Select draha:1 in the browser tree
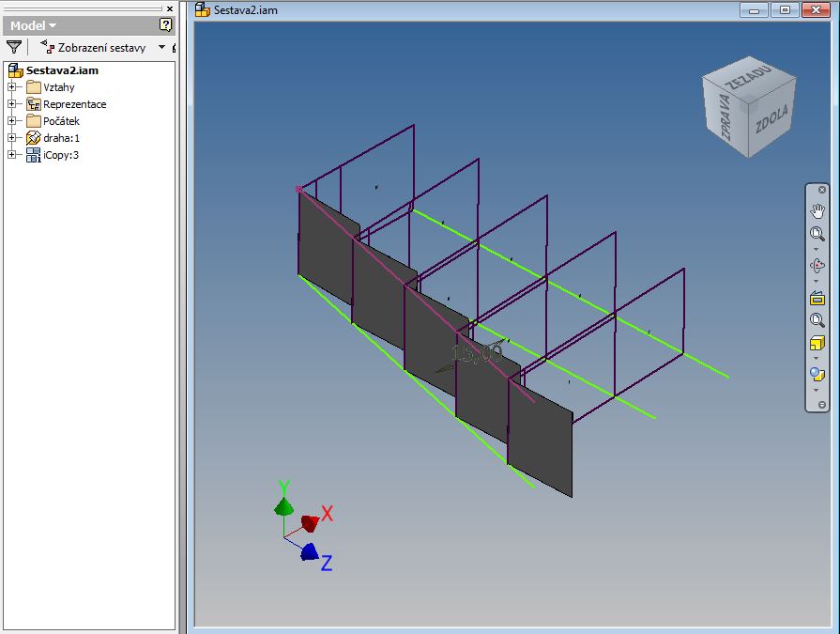Image resolution: width=840 pixels, height=634 pixels. coord(61,138)
